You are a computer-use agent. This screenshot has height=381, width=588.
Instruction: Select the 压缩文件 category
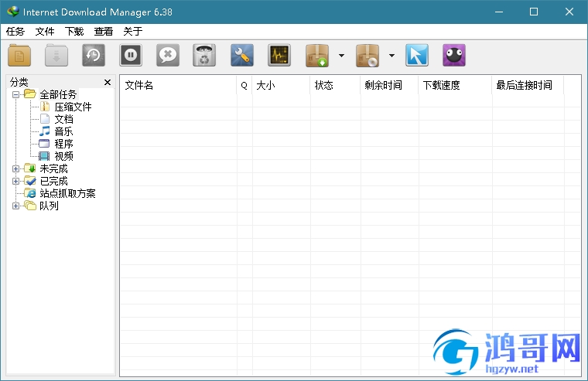click(x=73, y=107)
